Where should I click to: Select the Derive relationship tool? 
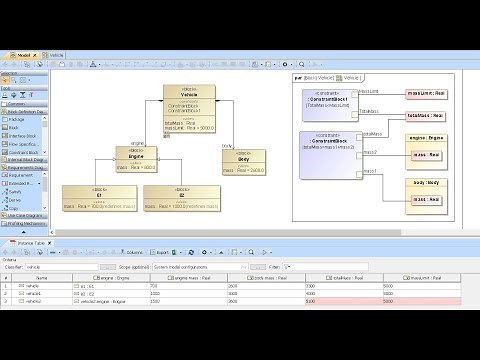click(x=11, y=200)
